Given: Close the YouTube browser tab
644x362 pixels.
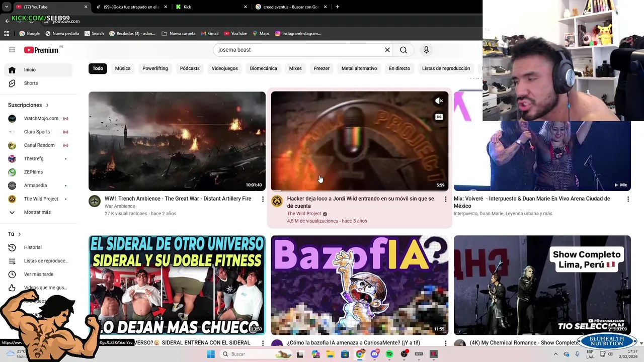Looking at the screenshot, I should [x=86, y=7].
